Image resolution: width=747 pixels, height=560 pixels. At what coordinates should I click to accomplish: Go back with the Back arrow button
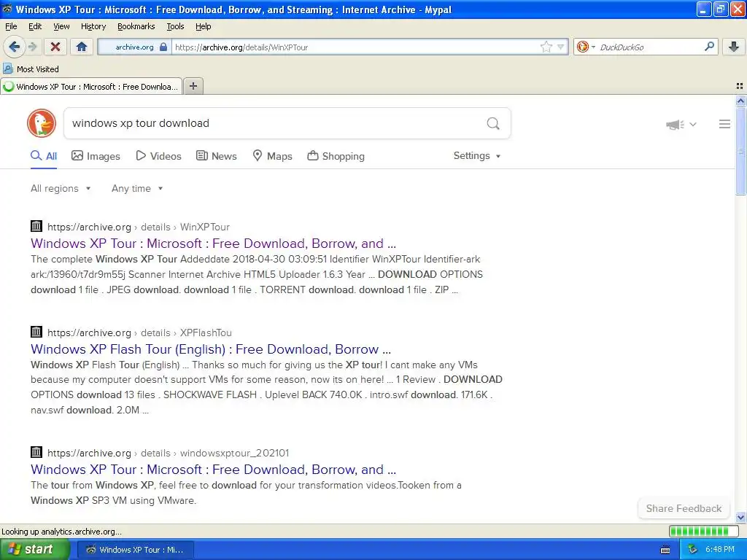(x=14, y=47)
